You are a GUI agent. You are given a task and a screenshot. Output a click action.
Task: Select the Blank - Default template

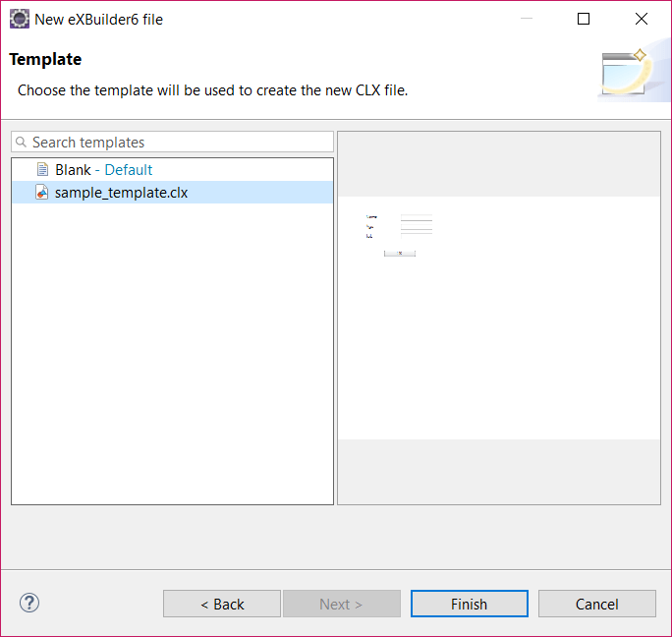[x=103, y=169]
